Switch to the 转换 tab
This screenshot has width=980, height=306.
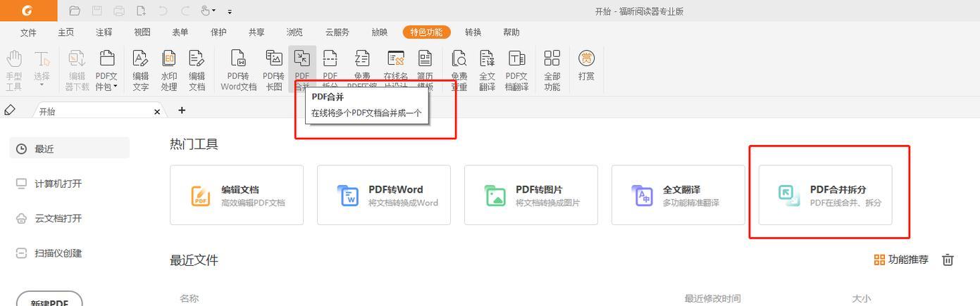473,32
